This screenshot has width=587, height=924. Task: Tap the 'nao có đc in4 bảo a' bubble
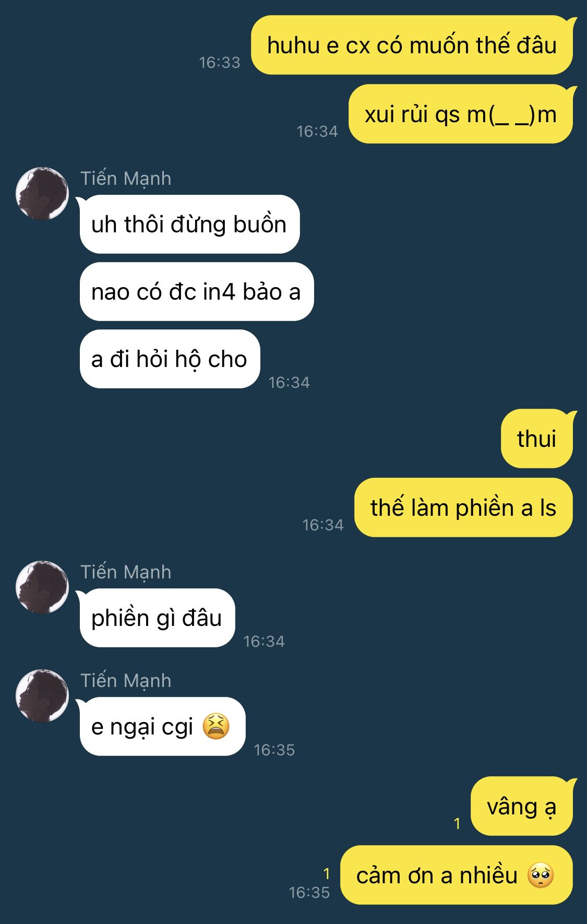tap(197, 291)
